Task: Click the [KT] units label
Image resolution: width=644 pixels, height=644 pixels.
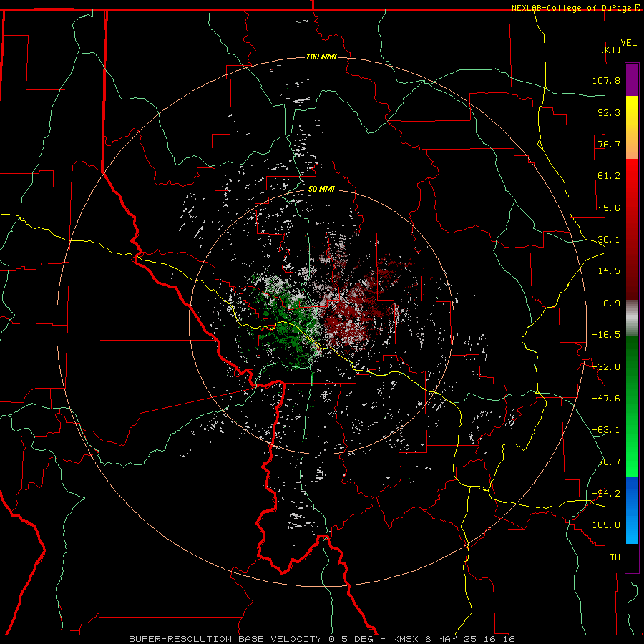Action: point(611,49)
